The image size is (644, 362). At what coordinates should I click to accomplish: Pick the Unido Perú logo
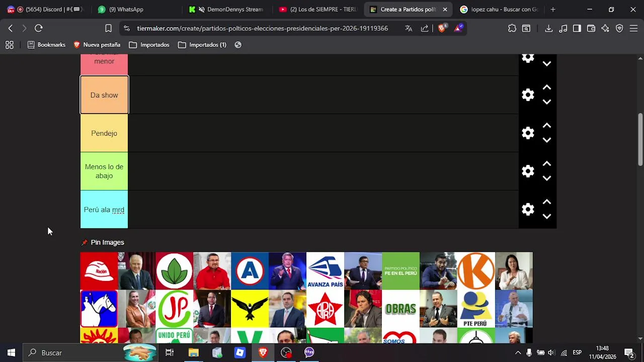[x=175, y=335]
